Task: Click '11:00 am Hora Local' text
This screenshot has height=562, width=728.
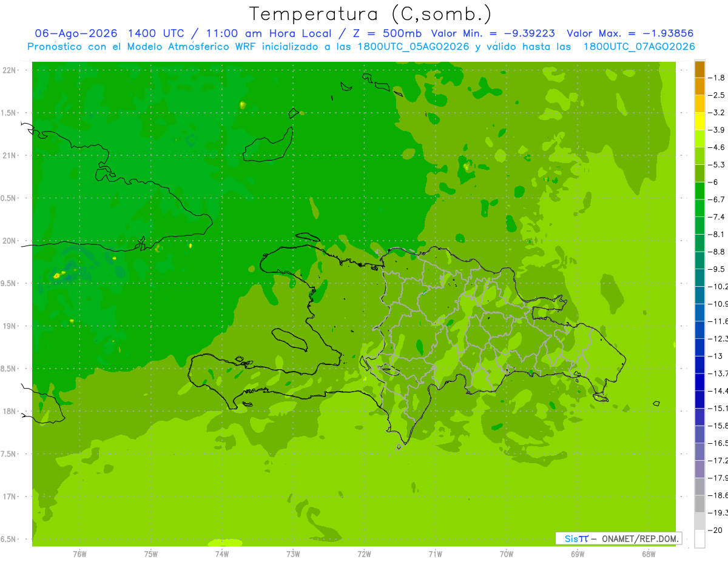Action: pyautogui.click(x=268, y=33)
